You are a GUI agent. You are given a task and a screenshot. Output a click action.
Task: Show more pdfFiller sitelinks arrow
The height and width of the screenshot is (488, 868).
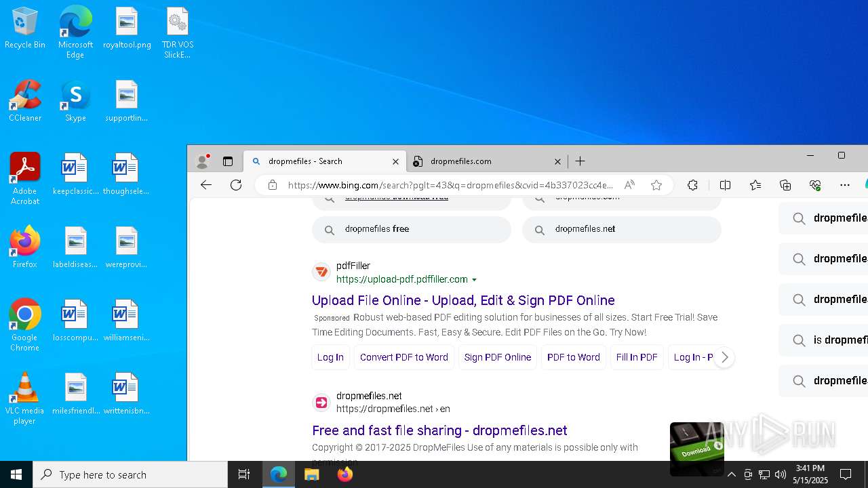[x=724, y=357]
